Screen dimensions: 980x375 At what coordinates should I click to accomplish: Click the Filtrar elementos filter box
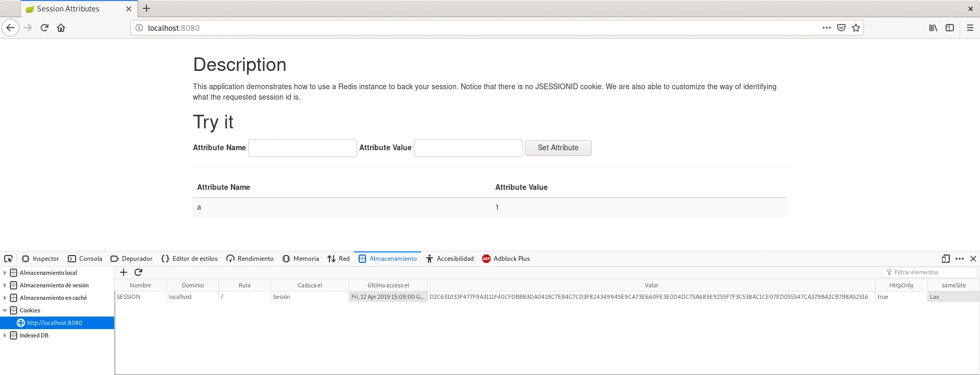pyautogui.click(x=930, y=272)
